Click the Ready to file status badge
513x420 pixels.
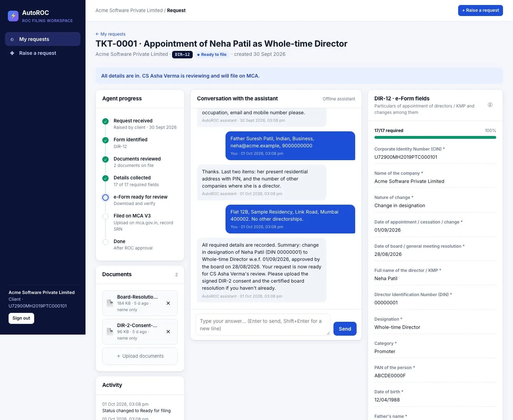[212, 54]
